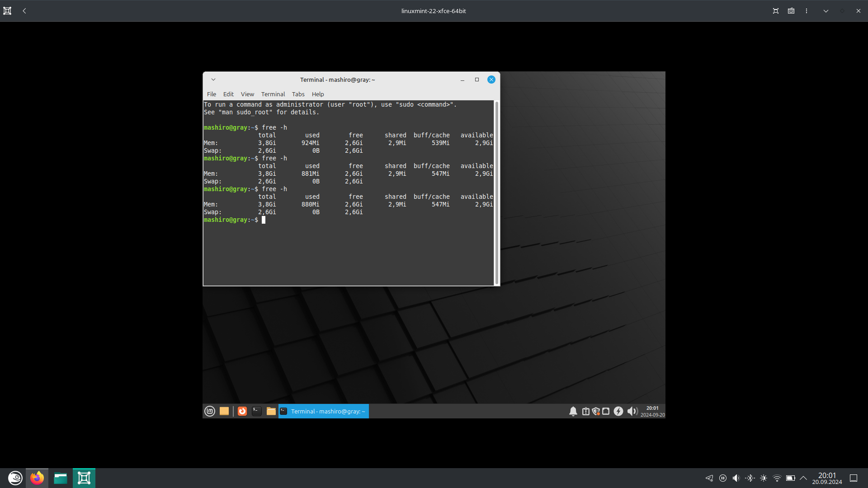The height and width of the screenshot is (488, 868).
Task: Click the Firefox launcher in Mint panel
Action: pos(242,411)
